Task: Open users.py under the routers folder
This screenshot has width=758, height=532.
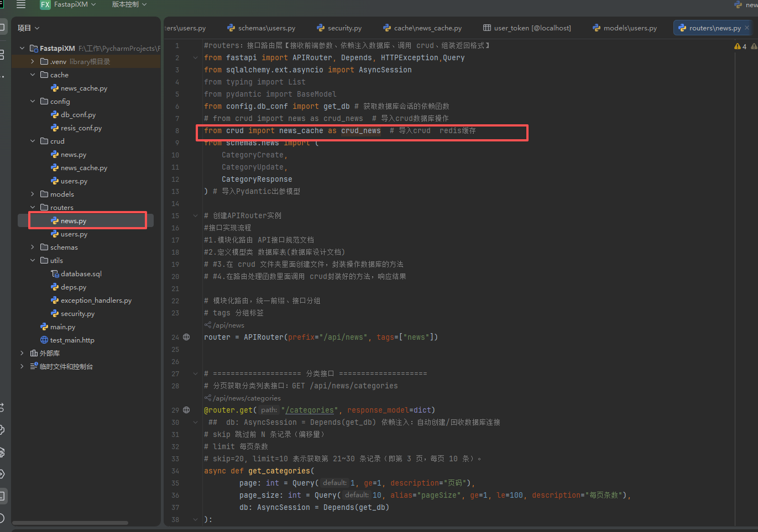Action: 74,234
